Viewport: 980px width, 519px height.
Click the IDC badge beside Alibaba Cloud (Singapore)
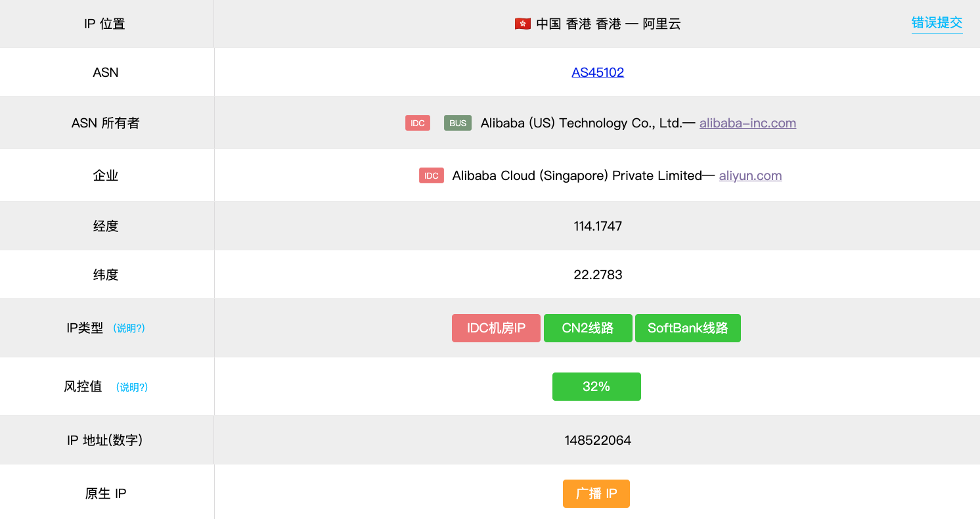click(432, 175)
